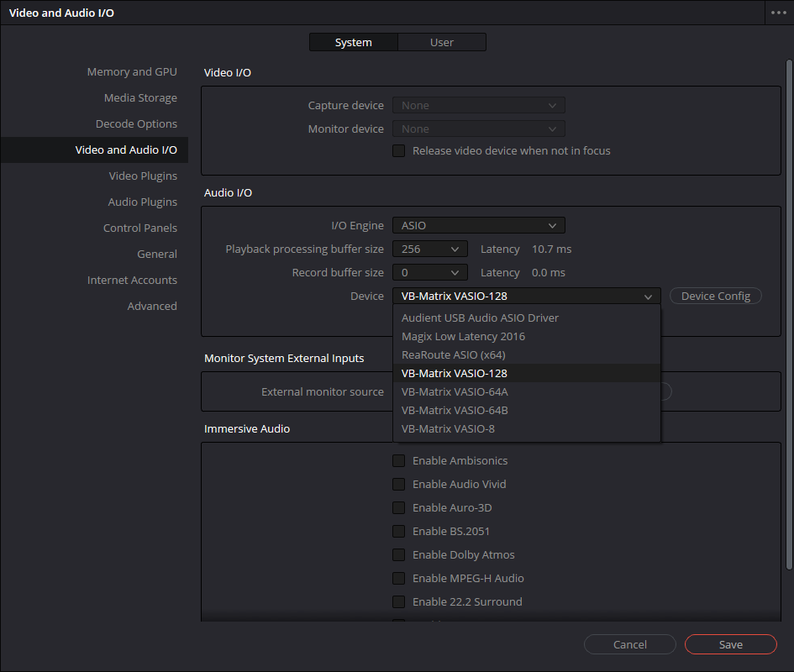Image resolution: width=794 pixels, height=672 pixels.
Task: Click the Device Config button
Action: (716, 297)
